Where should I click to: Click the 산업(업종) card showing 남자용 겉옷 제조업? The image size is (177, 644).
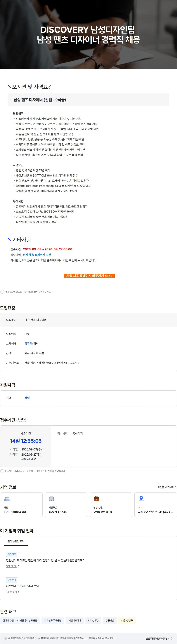(111, 504)
